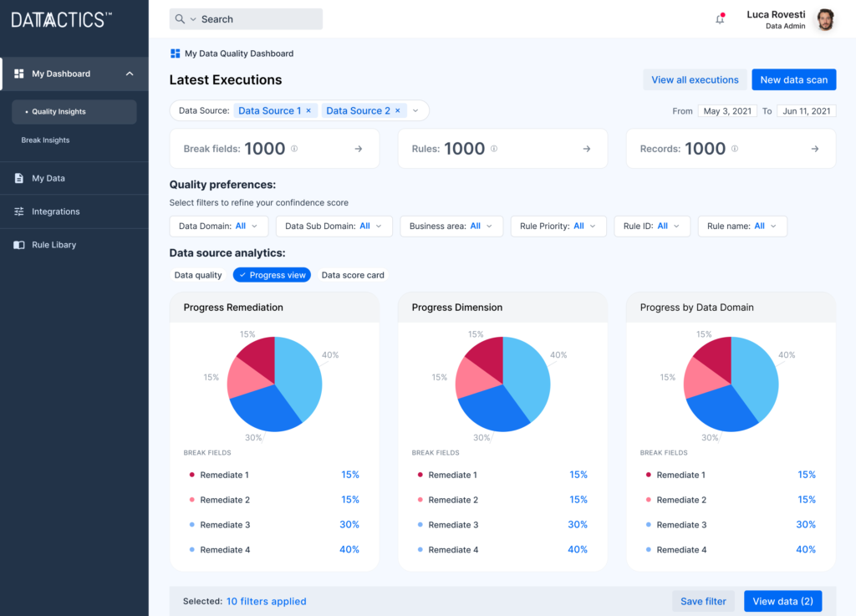Collapse the My Dashboard section chevron
This screenshot has width=856, height=616.
(x=130, y=74)
